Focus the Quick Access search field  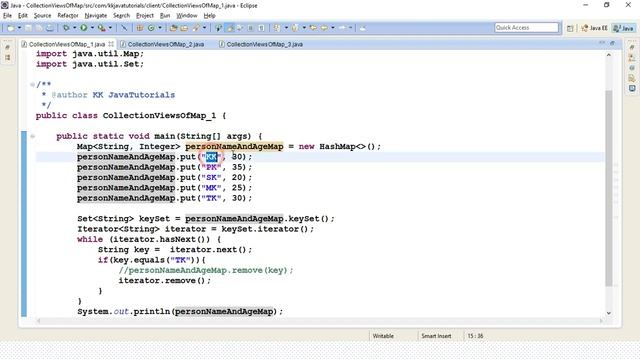point(527,27)
